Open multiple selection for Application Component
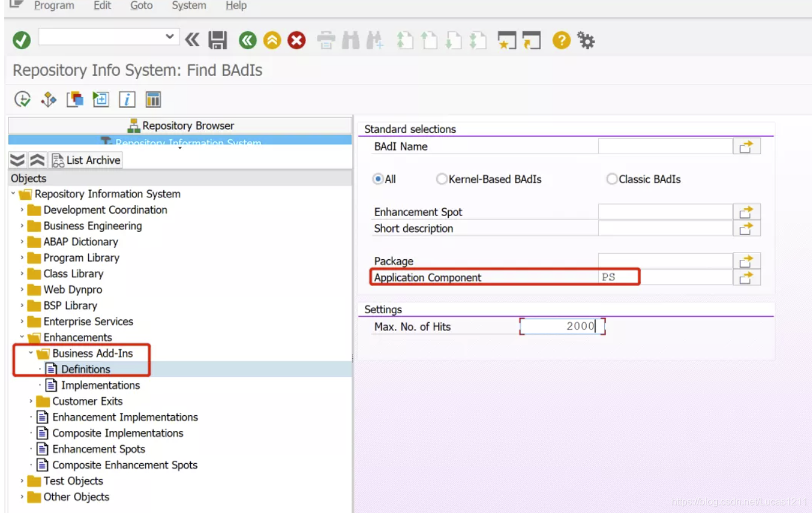 point(746,277)
